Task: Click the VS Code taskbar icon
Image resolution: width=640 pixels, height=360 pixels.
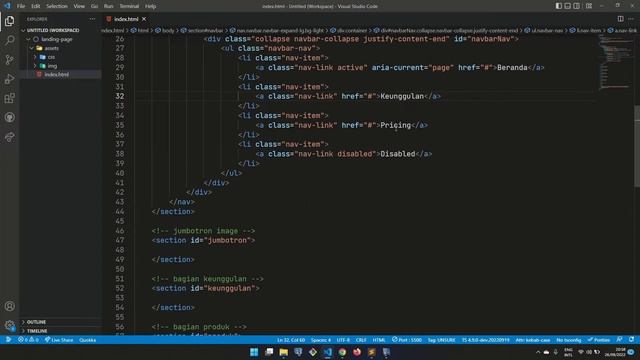Action: 328,352
